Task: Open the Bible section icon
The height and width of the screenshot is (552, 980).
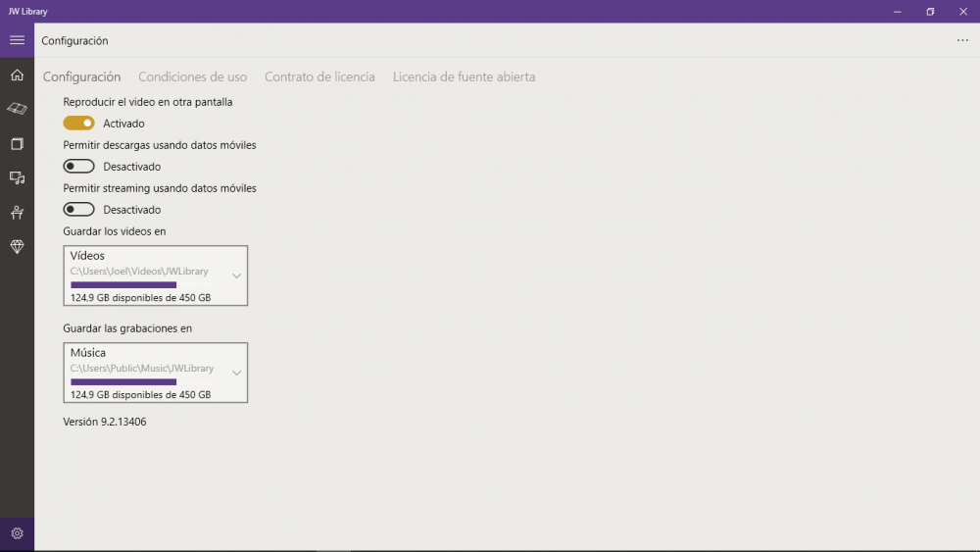Action: [17, 109]
